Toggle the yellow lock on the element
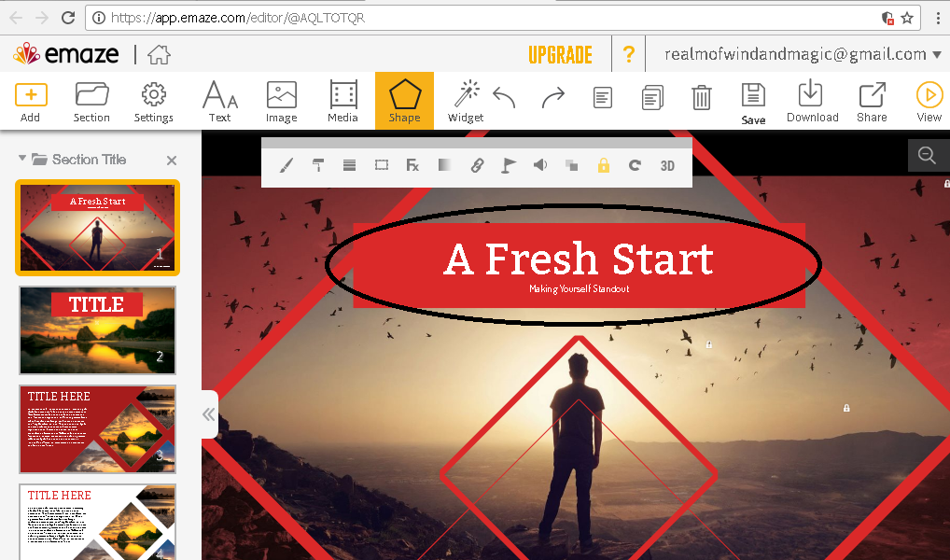 (604, 165)
